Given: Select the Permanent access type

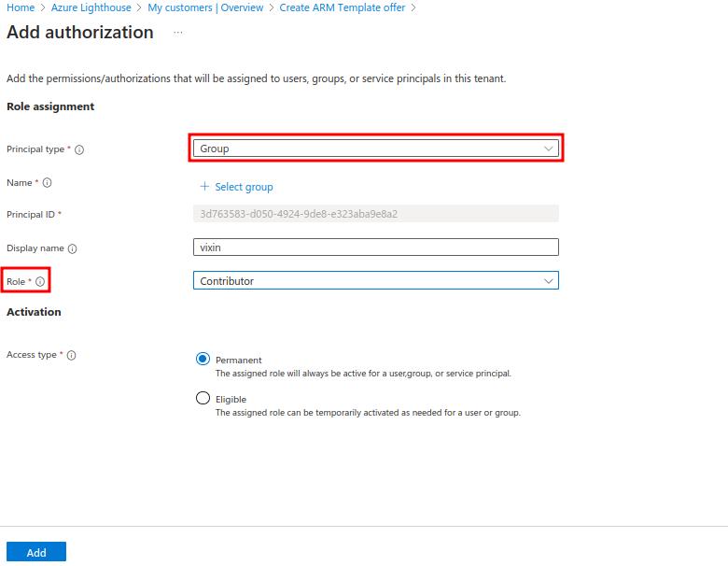Looking at the screenshot, I should 203,359.
